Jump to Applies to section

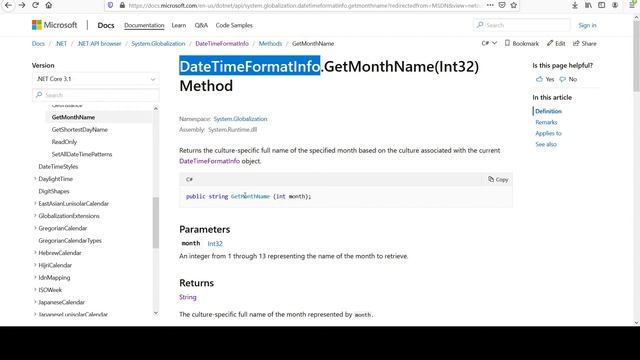pyautogui.click(x=549, y=133)
